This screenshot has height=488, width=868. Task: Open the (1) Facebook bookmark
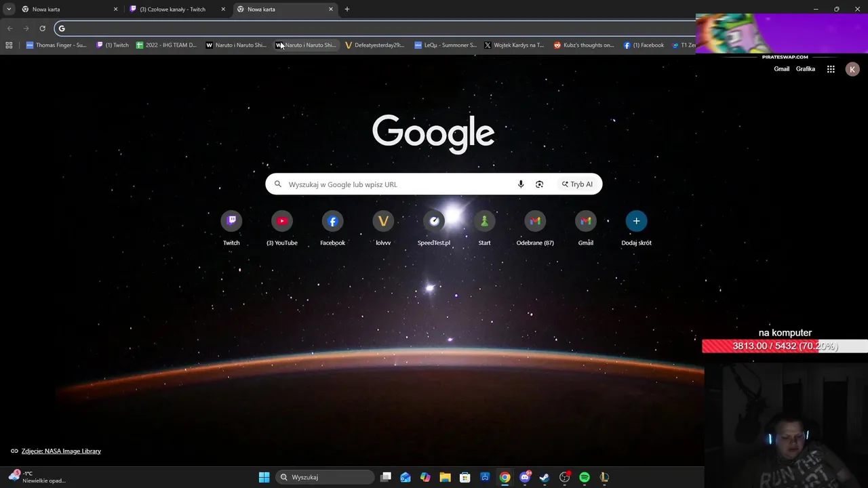644,45
